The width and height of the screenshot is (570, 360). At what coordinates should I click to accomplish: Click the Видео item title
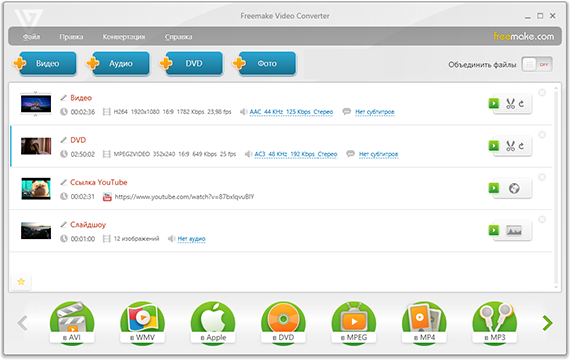81,97
